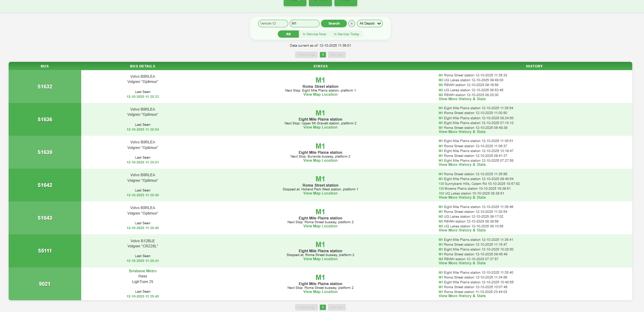644x312 pixels.
Task: Click Next Page at top of table
Action: [337, 55]
